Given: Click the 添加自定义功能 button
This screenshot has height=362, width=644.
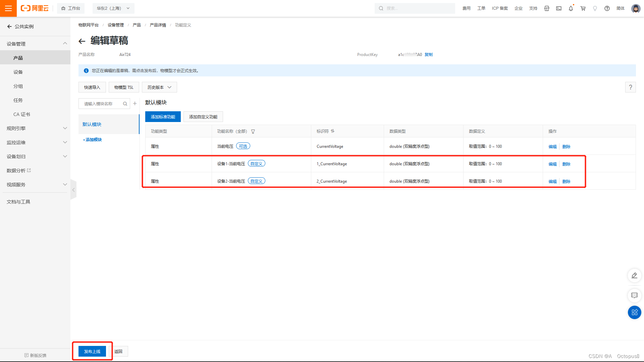Looking at the screenshot, I should point(203,117).
